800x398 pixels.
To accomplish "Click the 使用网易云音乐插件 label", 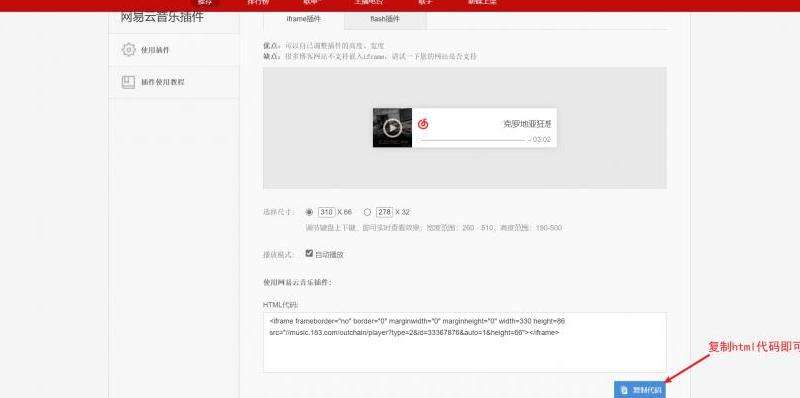I will (297, 282).
